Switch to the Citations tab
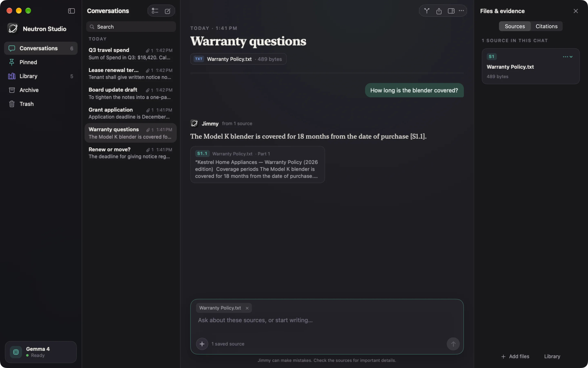The image size is (588, 368). (x=546, y=26)
